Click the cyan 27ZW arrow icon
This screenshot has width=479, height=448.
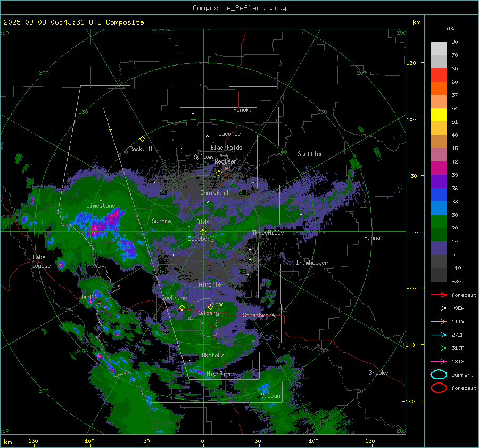439,335
